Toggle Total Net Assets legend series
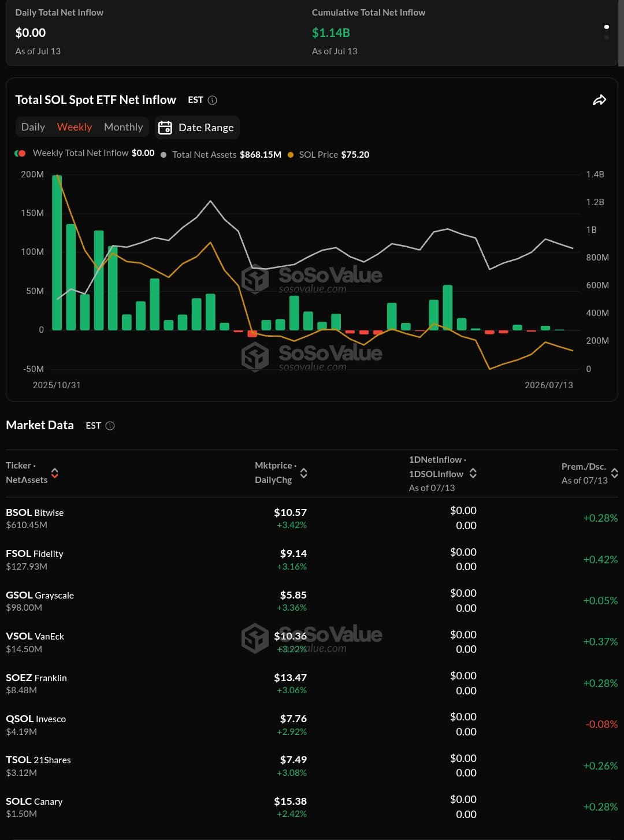Image resolution: width=624 pixels, height=840 pixels. (221, 154)
